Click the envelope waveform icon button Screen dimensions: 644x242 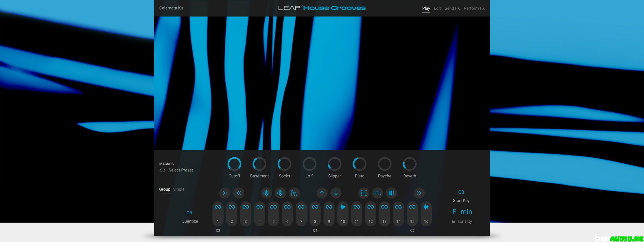[x=294, y=193]
